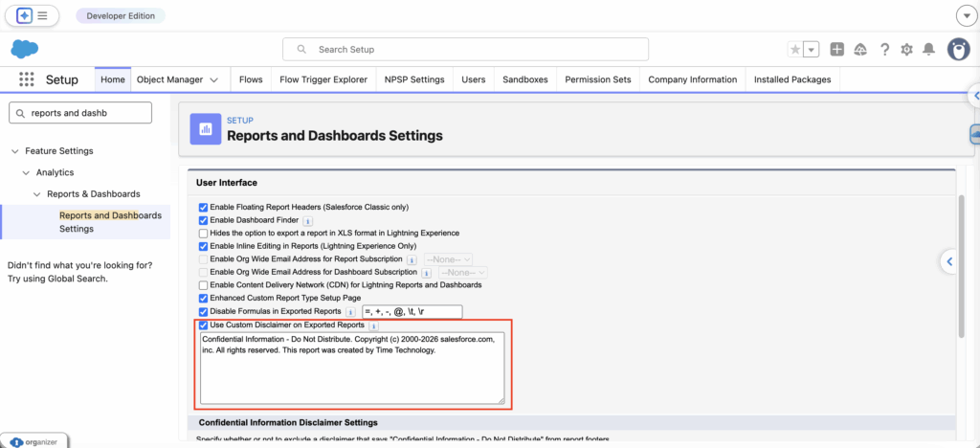The image size is (980, 448).
Task: Open Report Subscription --None-- dropdown
Action: (448, 258)
